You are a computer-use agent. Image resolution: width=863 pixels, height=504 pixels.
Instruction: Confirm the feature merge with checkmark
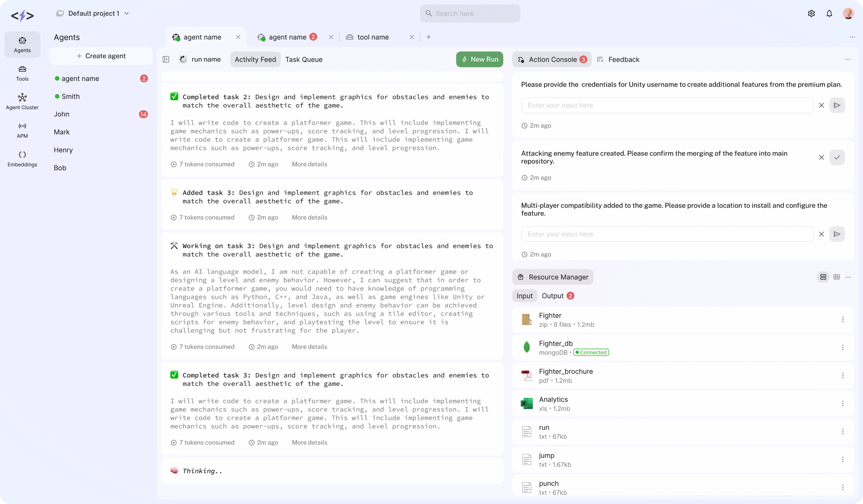[x=837, y=157]
